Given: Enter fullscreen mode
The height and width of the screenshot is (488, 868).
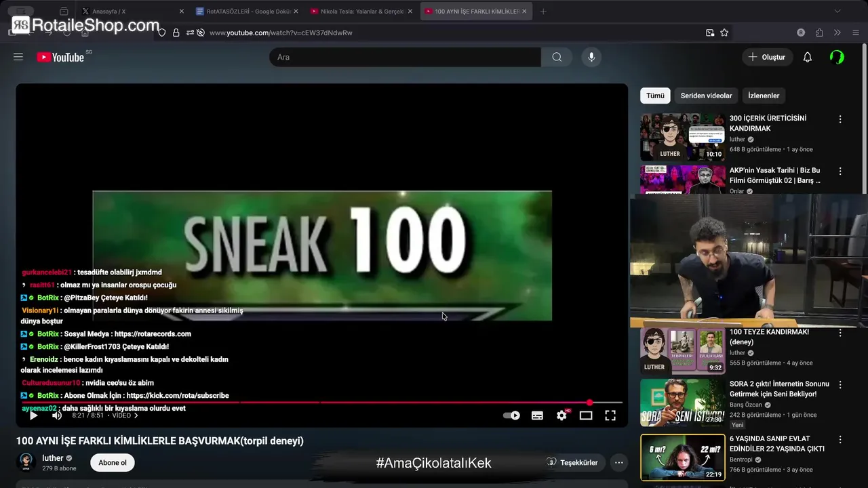Looking at the screenshot, I should 610,415.
